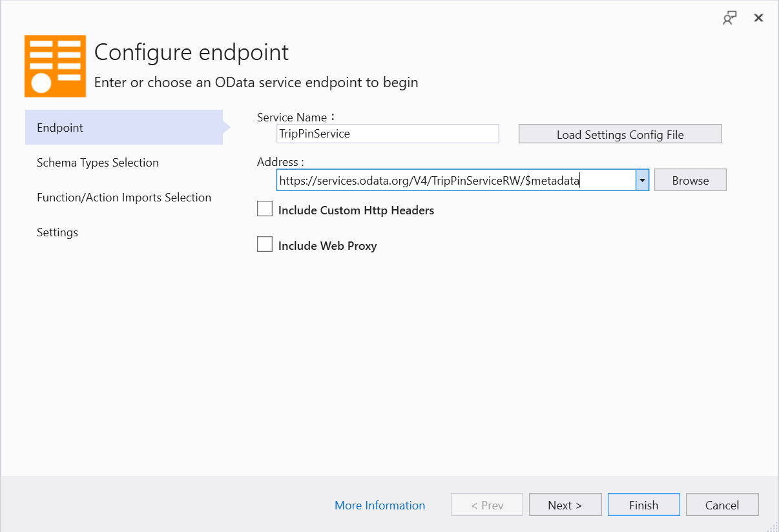Click the 'Enter or choose an OData service' subtitle
Screen dimensions: 779x532
point(256,83)
